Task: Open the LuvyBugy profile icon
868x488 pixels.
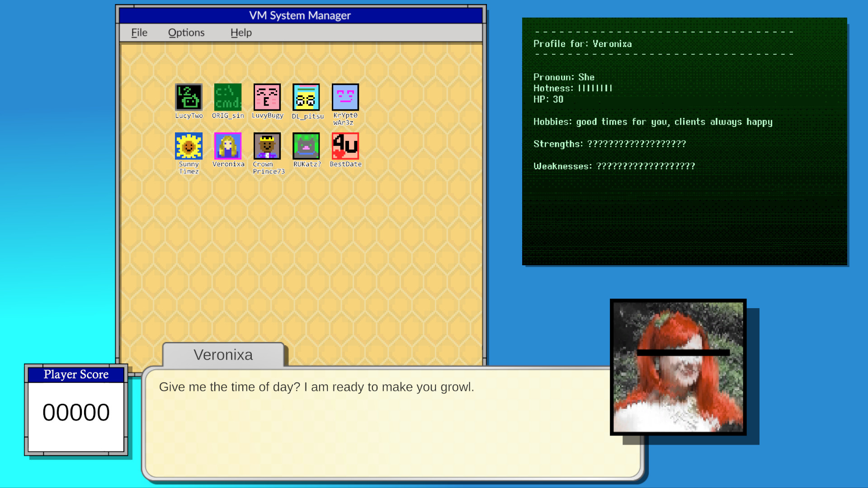Action: [x=267, y=97]
